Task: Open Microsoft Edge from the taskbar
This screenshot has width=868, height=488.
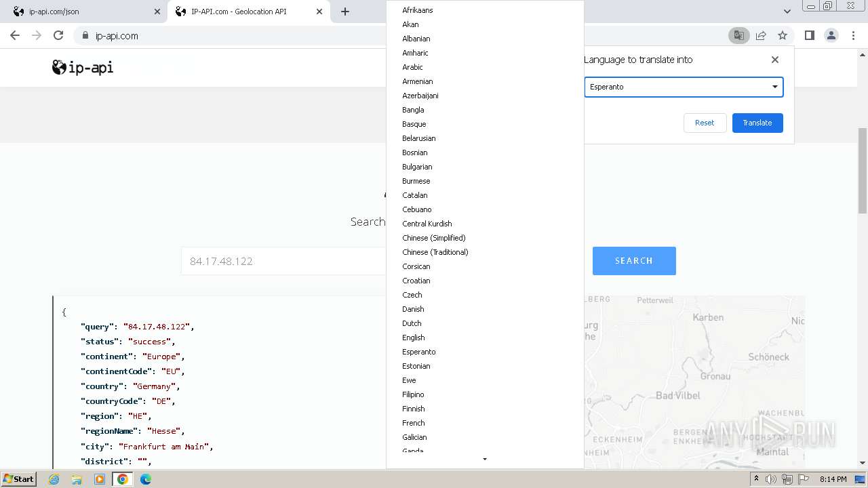Action: (146, 479)
